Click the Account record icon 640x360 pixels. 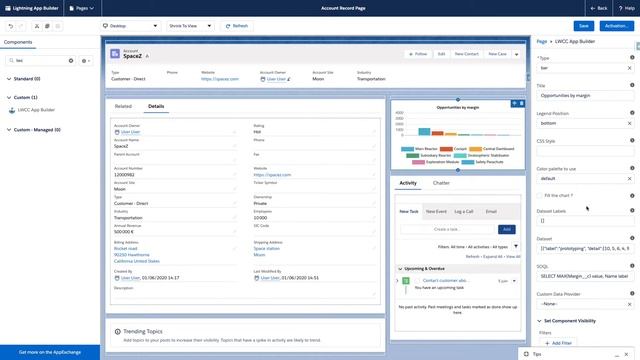coord(115,54)
